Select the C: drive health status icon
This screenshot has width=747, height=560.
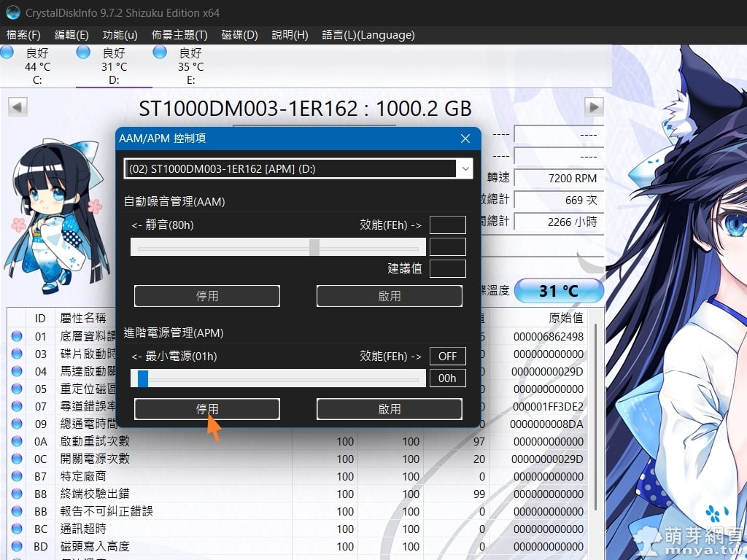point(7,52)
